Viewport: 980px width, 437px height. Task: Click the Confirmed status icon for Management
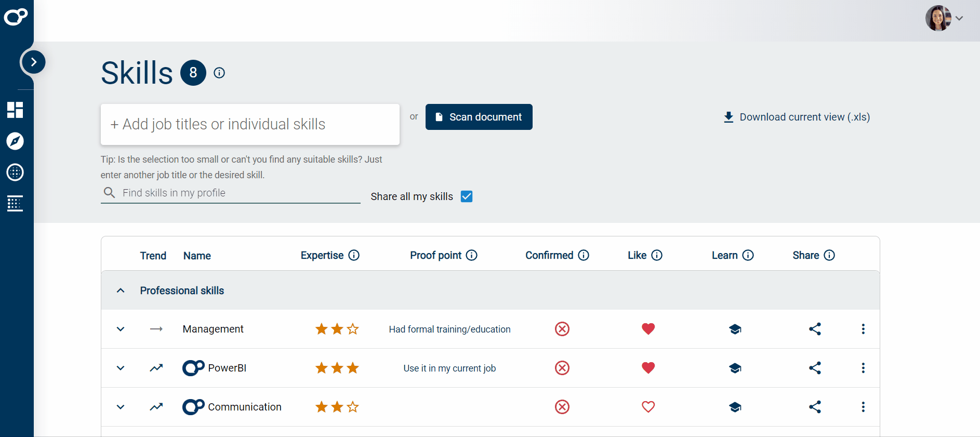tap(562, 329)
